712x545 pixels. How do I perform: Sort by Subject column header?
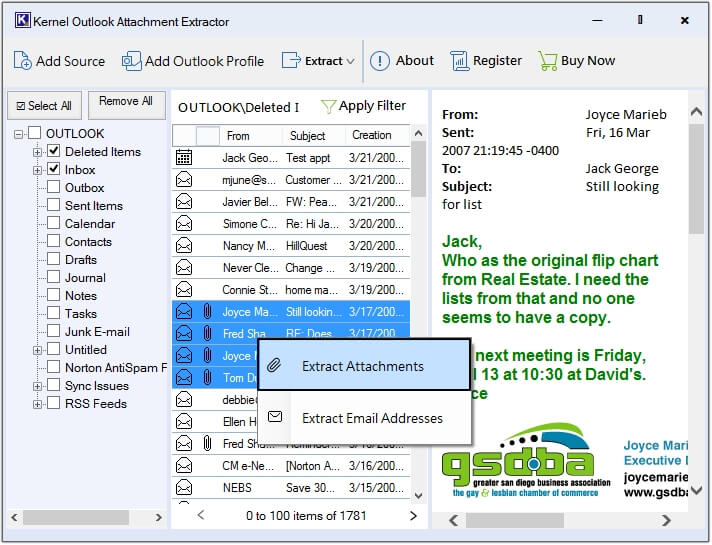313,136
